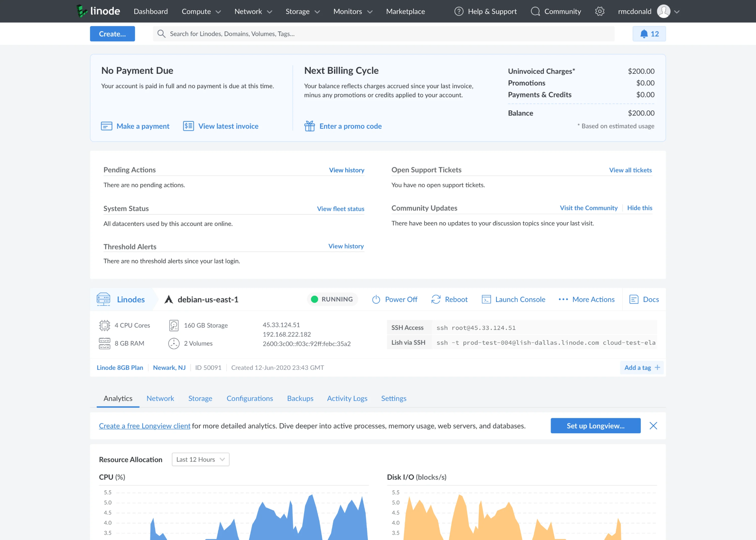Open the Linode 8GB Plan link
756x540 pixels.
[x=120, y=368]
